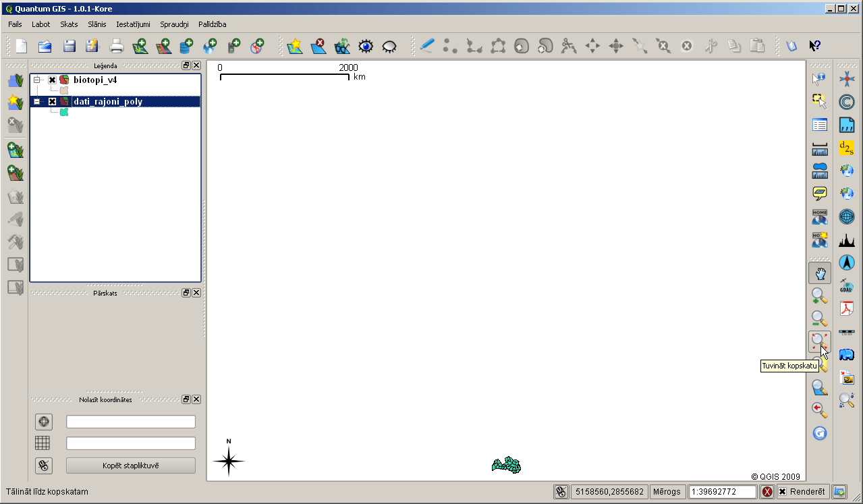Click paste features clipboard icon
The image size is (863, 504).
tap(758, 46)
